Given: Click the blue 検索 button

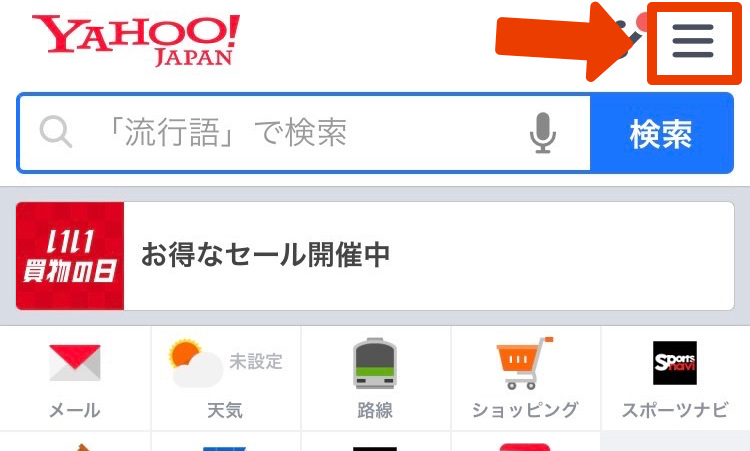Looking at the screenshot, I should tap(662, 133).
